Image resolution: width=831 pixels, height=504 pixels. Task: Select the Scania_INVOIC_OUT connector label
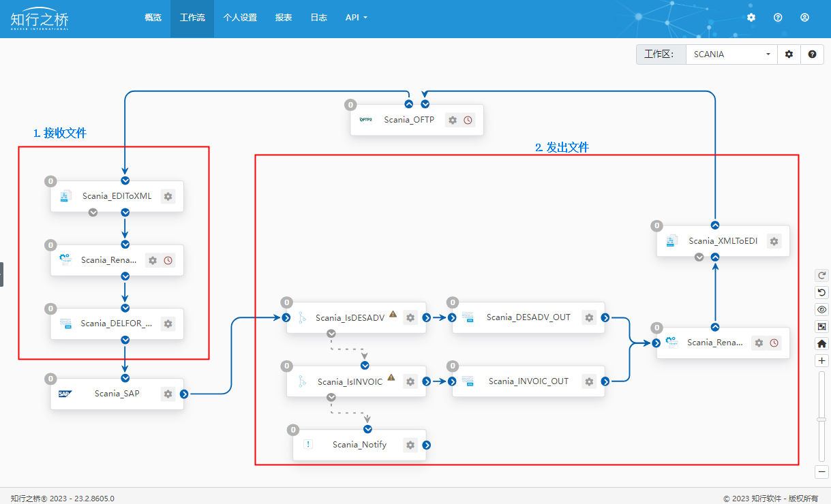pos(528,381)
